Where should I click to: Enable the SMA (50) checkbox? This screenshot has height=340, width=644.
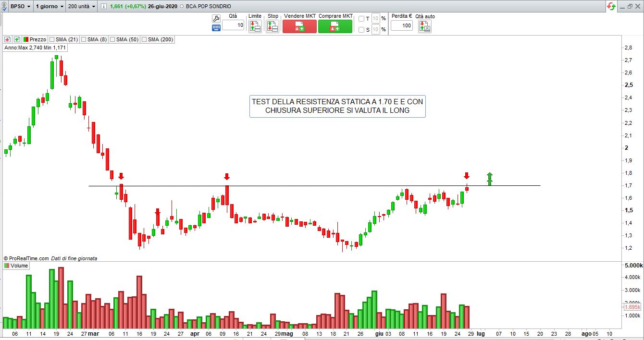[112, 39]
